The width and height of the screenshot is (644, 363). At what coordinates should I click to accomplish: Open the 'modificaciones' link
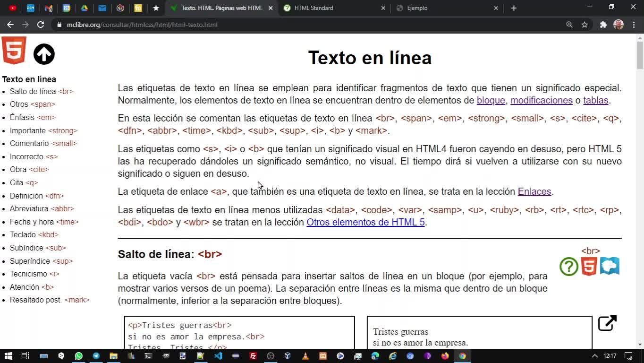tap(542, 100)
